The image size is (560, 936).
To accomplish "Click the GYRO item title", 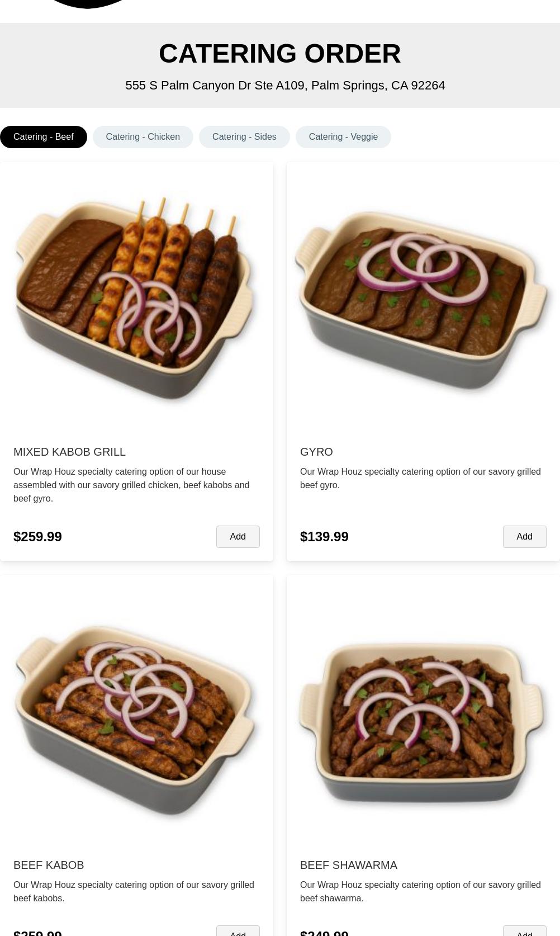I will [316, 452].
